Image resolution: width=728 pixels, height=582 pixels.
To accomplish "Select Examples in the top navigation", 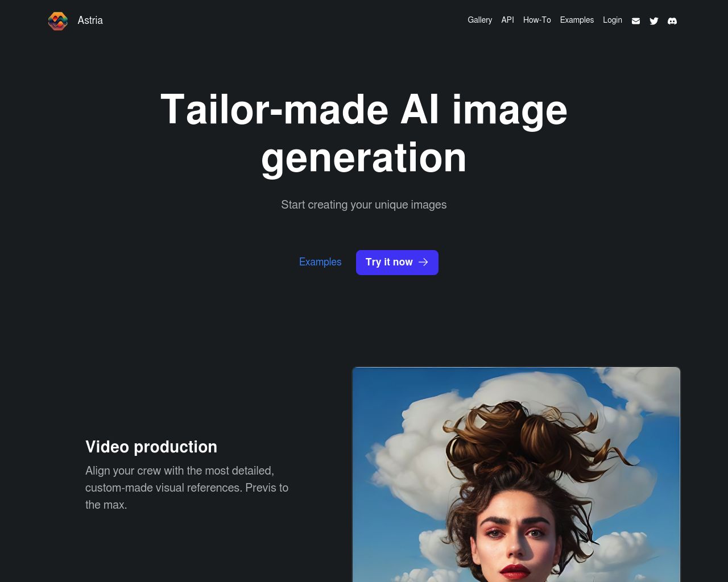I will click(x=577, y=20).
